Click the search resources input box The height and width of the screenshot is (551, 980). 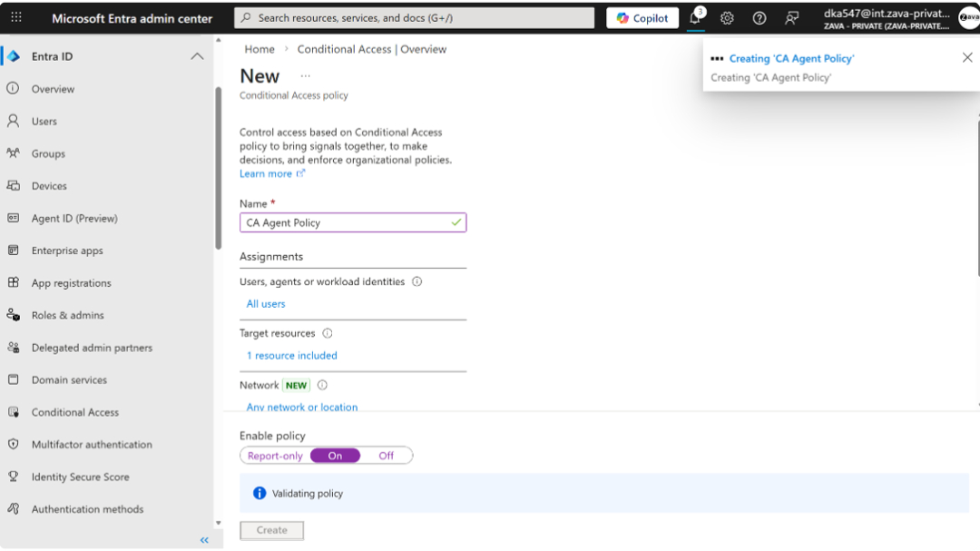pyautogui.click(x=415, y=18)
